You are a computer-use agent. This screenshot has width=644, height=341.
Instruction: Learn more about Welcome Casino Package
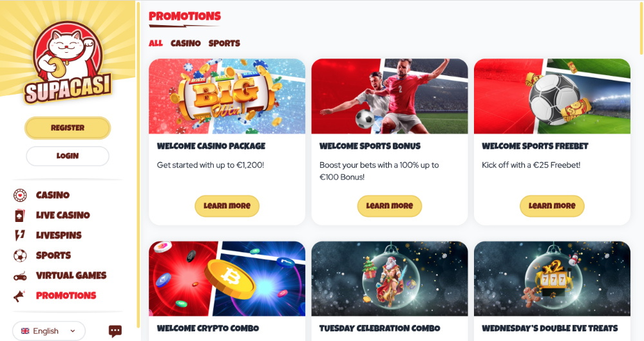[x=227, y=206]
